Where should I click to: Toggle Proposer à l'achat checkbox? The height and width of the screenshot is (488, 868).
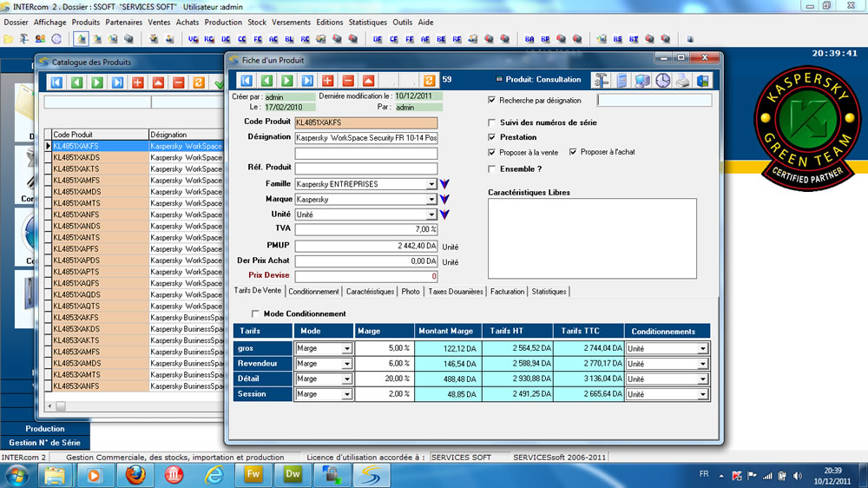(x=573, y=152)
